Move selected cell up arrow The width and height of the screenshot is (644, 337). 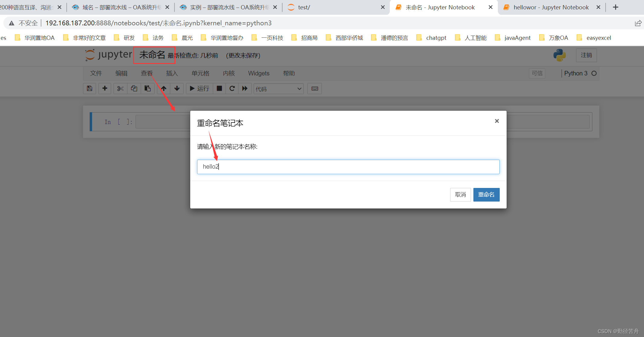164,88
